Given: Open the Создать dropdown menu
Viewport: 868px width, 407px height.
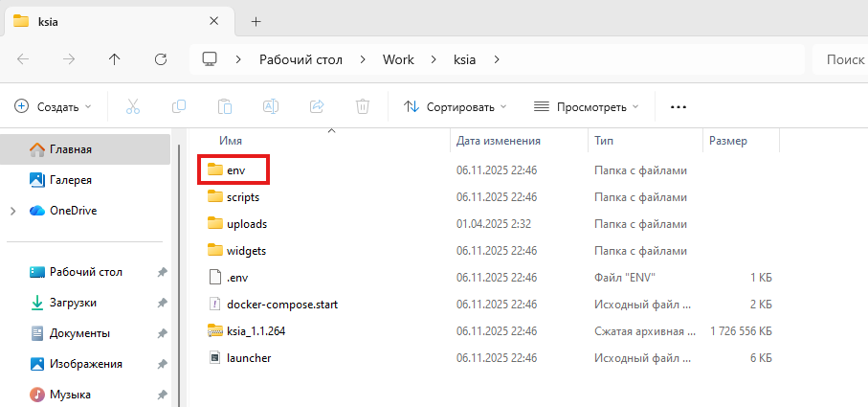Looking at the screenshot, I should (x=54, y=106).
